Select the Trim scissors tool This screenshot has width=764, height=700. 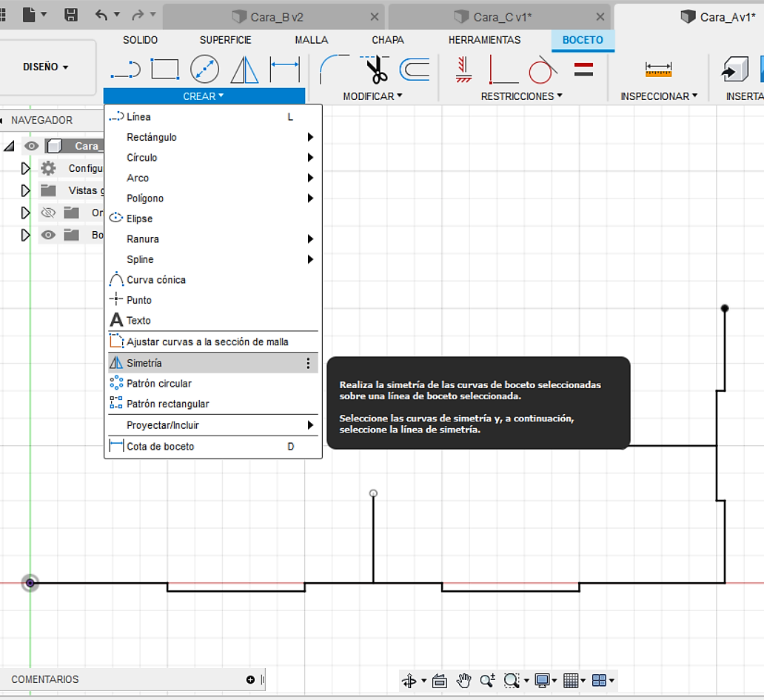point(374,69)
